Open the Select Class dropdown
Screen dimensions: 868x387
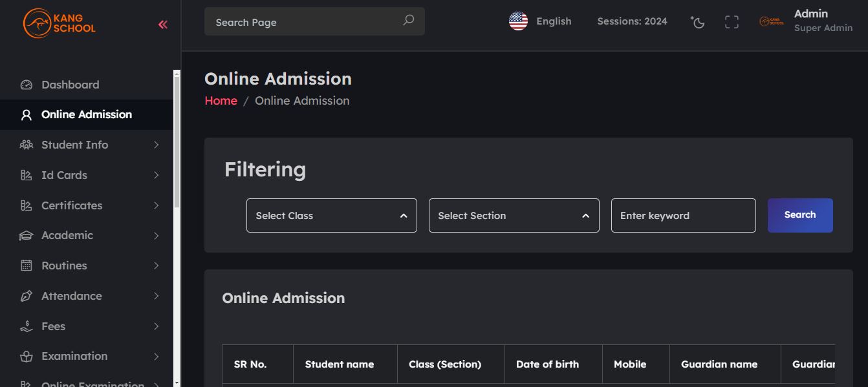tap(332, 215)
